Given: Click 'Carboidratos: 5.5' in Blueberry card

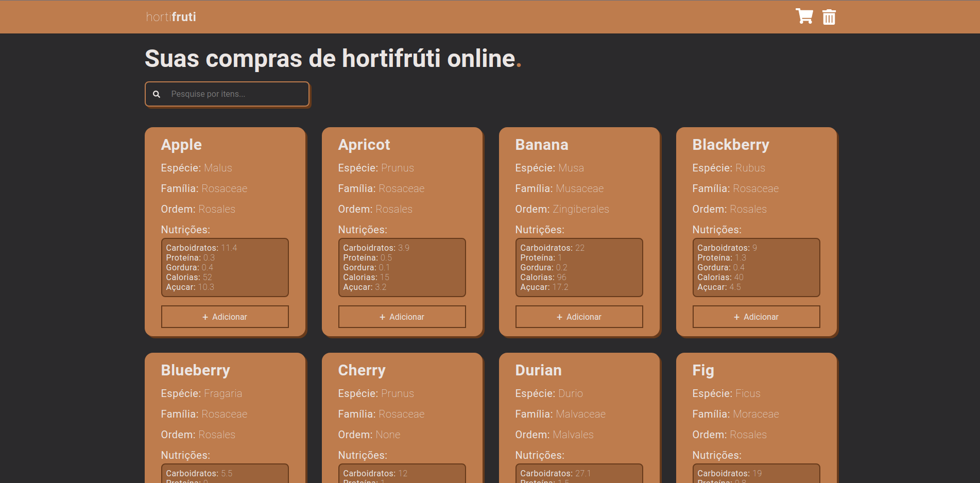Looking at the screenshot, I should 199,473.
